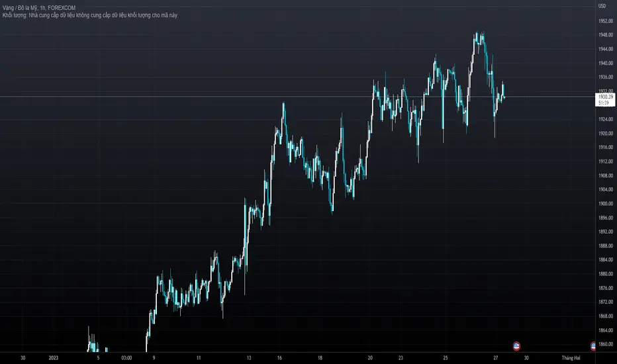Select the 03:00 label on time axis
The image size is (617, 364).
click(126, 358)
